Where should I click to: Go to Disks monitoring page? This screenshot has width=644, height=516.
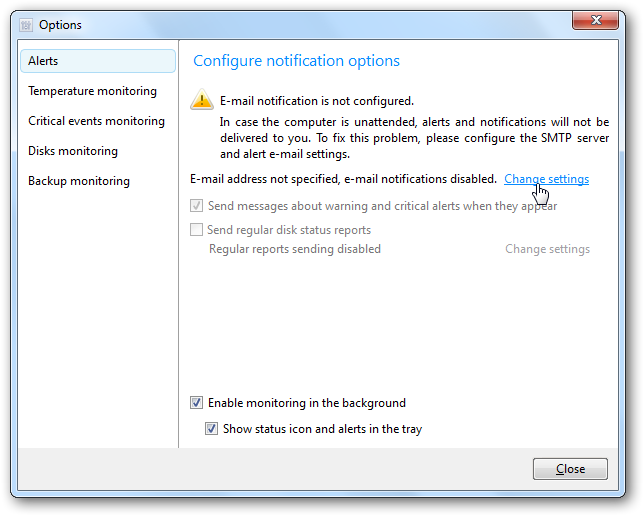click(x=73, y=151)
